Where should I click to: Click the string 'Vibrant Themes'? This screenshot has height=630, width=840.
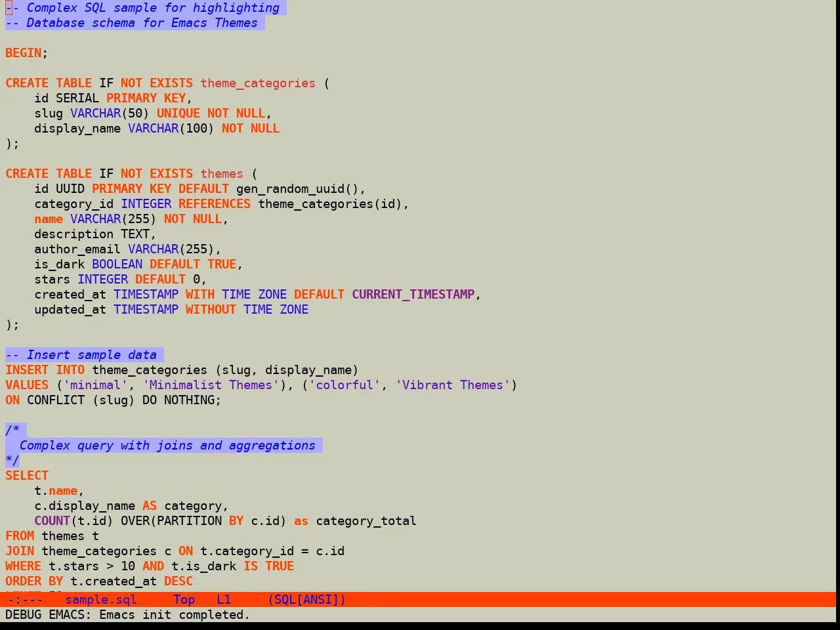click(453, 385)
